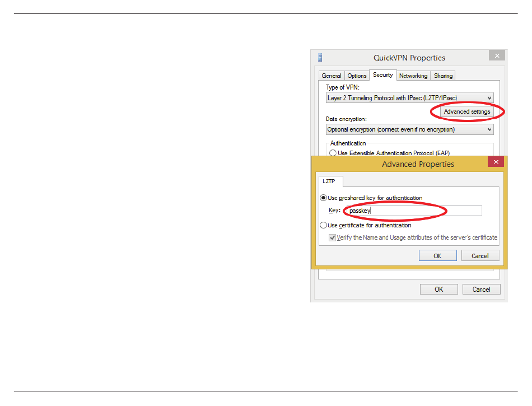Image resolution: width=532 pixels, height=406 pixels.
Task: Close the Advanced Properties dialog
Action: (x=496, y=162)
